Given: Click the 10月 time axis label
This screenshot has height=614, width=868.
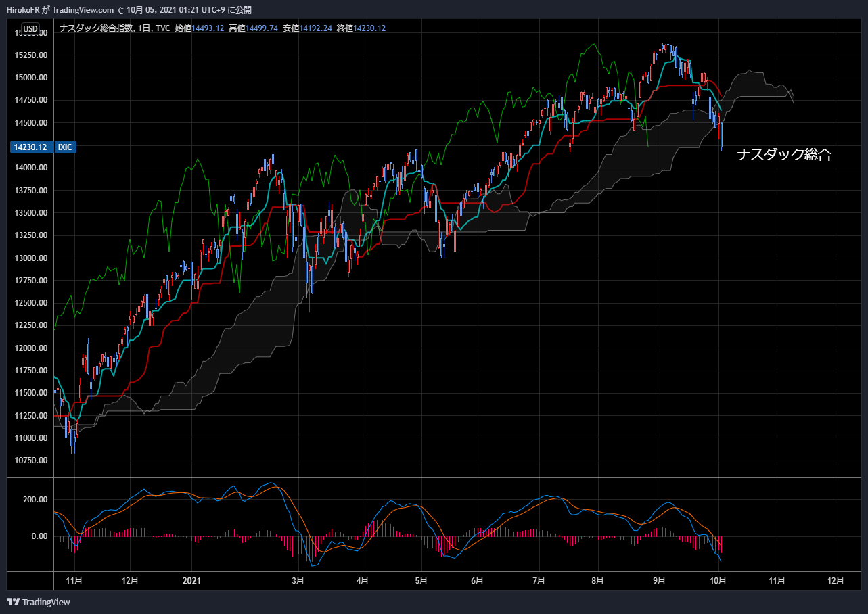Looking at the screenshot, I should [x=718, y=580].
